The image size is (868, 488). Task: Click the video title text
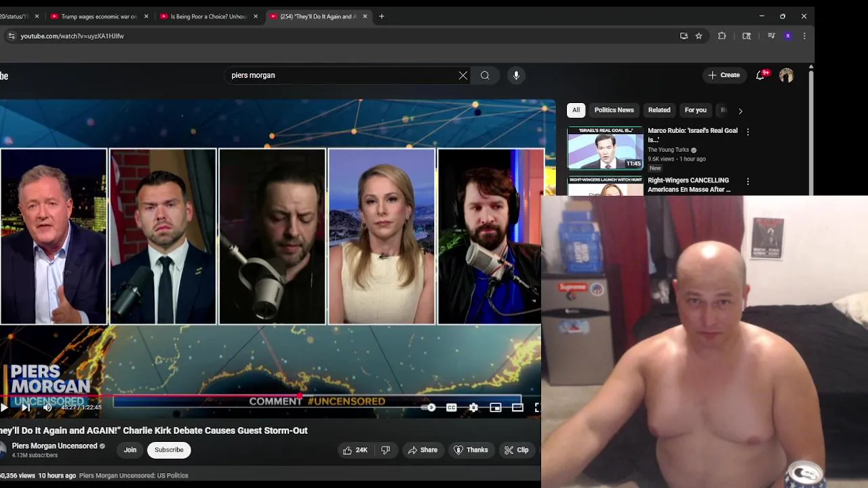[x=154, y=430]
